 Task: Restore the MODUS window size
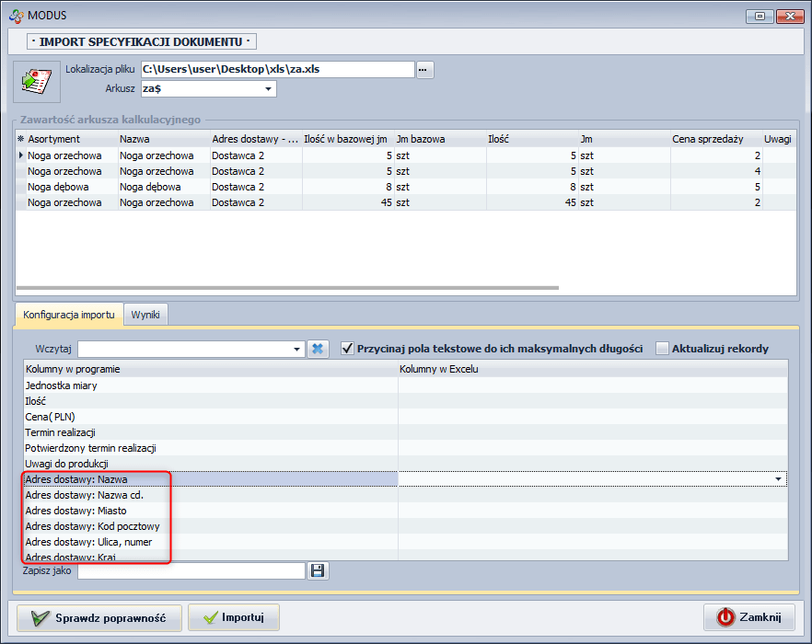(x=760, y=16)
